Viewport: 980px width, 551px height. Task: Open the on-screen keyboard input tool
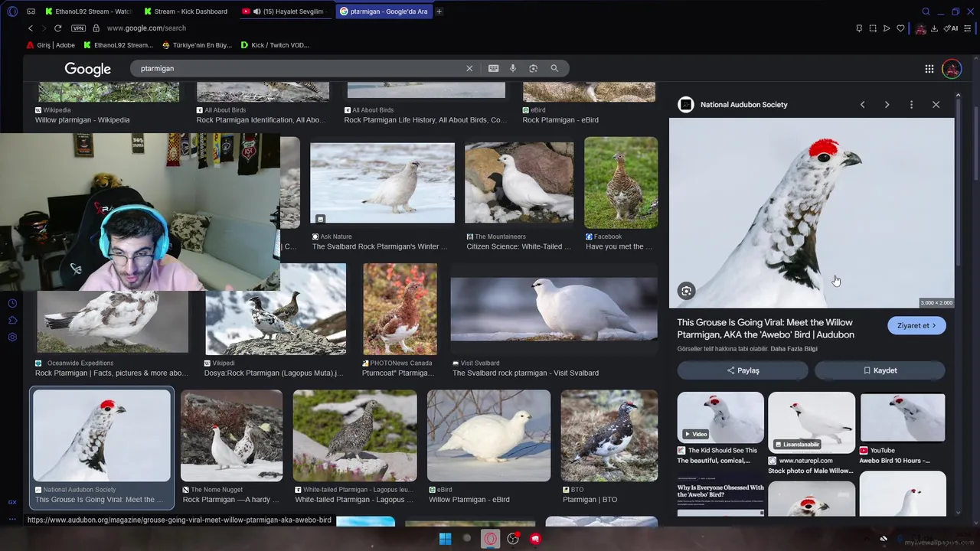coord(494,68)
